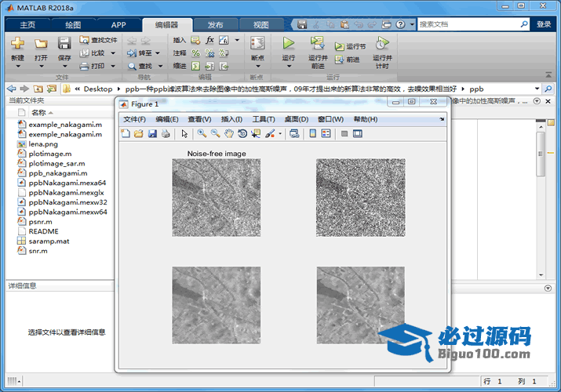Viewport: 561px width, 392px height.
Task: Expand the details (详细信息) panel chevron
Action: (548, 288)
